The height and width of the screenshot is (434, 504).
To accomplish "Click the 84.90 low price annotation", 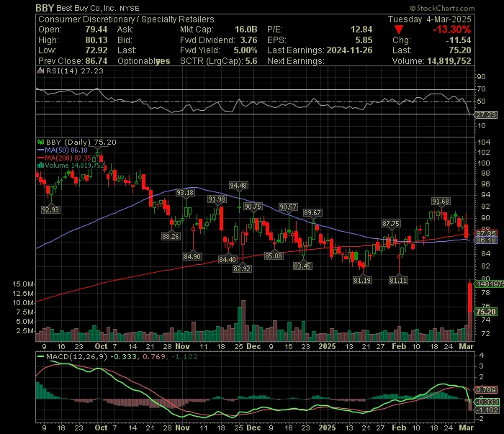I will point(192,256).
